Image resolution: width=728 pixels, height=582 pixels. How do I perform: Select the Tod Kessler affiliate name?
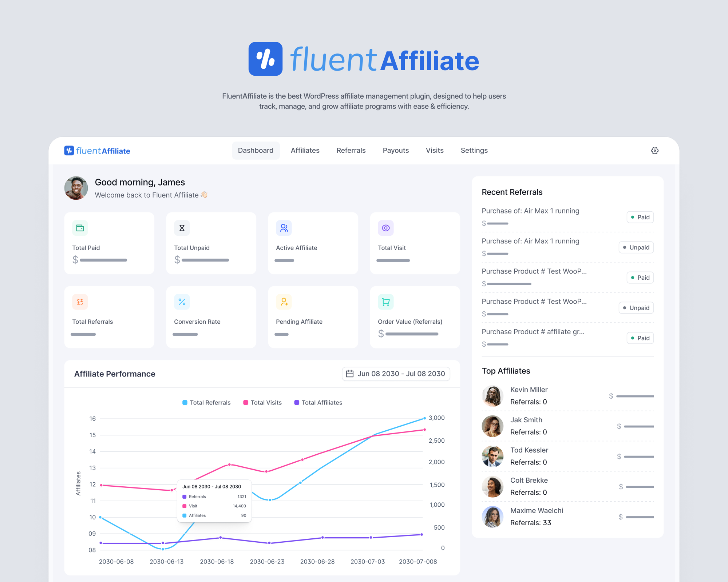point(529,450)
